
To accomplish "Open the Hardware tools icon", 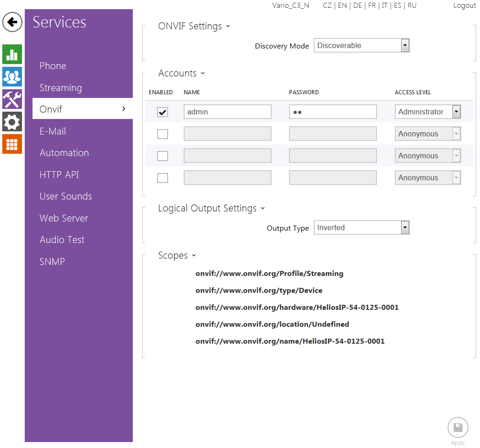I will [12, 99].
